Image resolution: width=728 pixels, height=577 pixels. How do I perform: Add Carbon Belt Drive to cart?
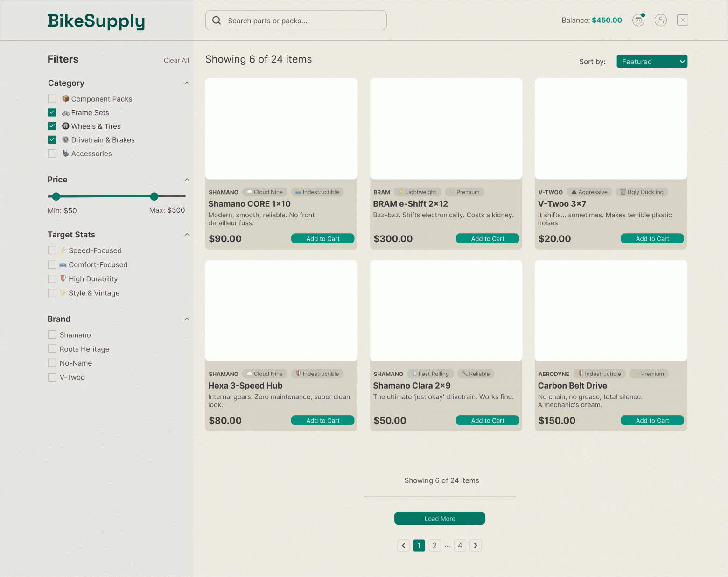point(652,420)
